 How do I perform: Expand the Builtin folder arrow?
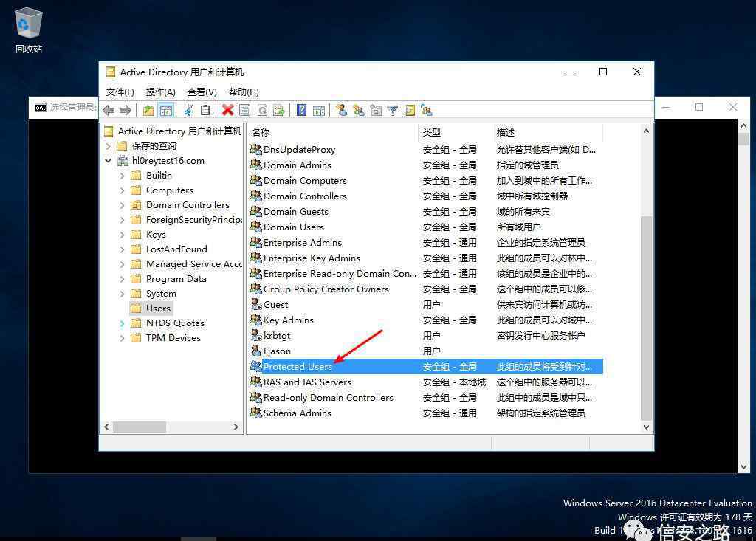coord(123,176)
